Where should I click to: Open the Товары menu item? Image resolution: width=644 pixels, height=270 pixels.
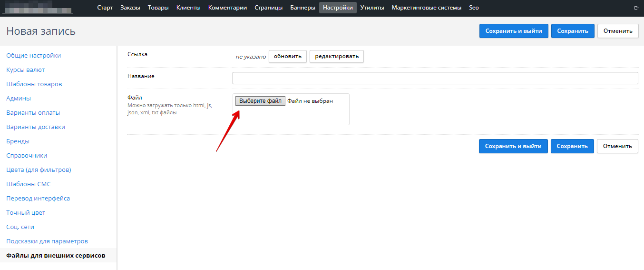point(158,8)
